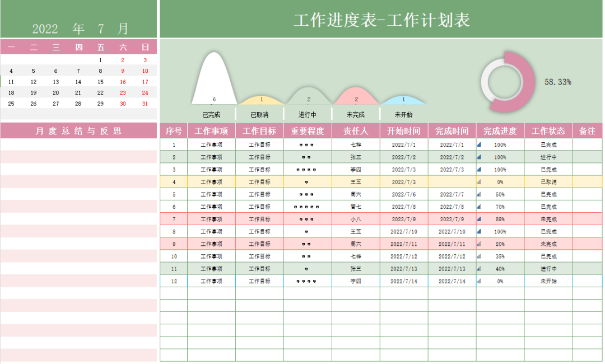605x364 pixels.
Task: Select the 开始时间 column header
Action: coord(404,131)
